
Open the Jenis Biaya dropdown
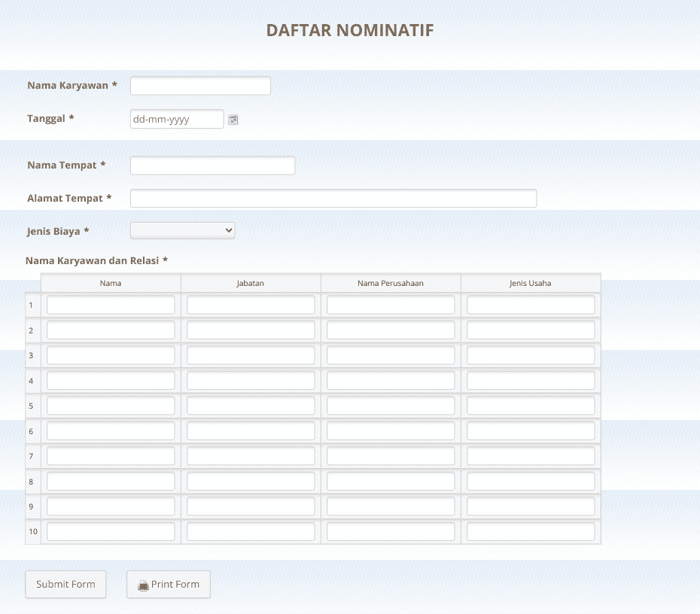[x=182, y=230]
